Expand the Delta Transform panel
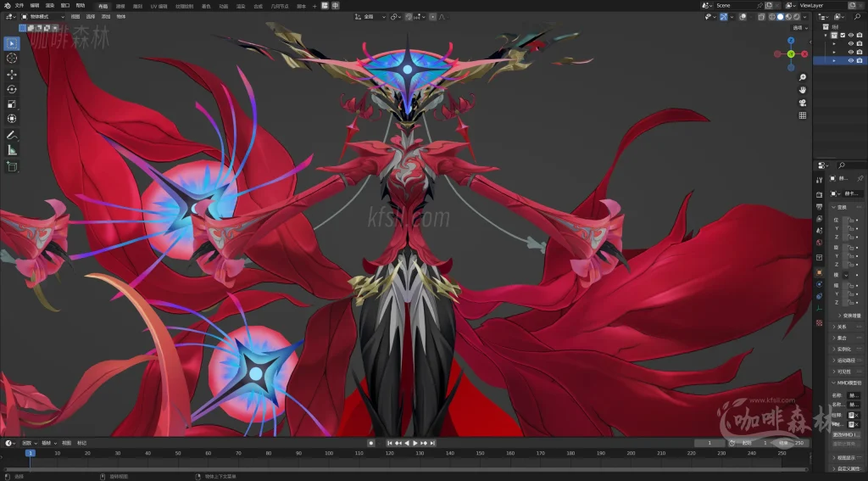The width and height of the screenshot is (868, 481). 849,316
